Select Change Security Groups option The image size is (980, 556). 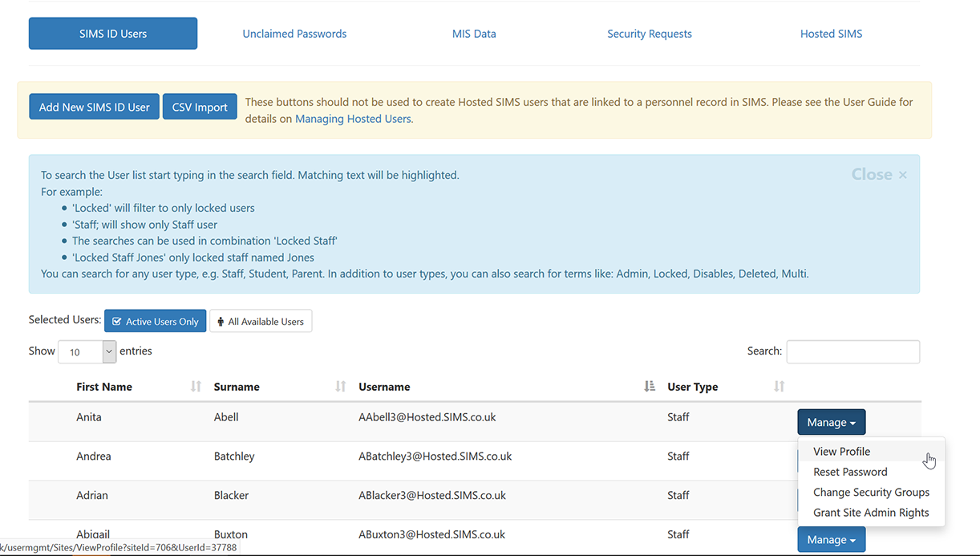(872, 492)
